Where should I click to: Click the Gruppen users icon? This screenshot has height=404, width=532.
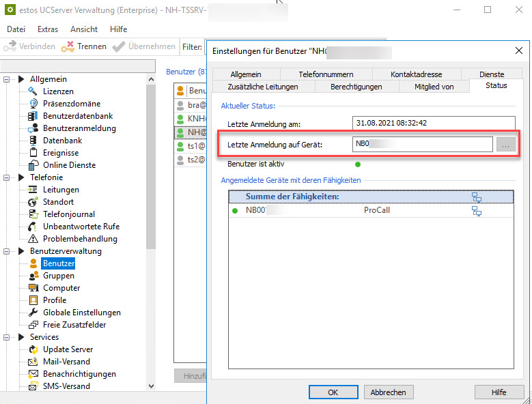tap(32, 276)
